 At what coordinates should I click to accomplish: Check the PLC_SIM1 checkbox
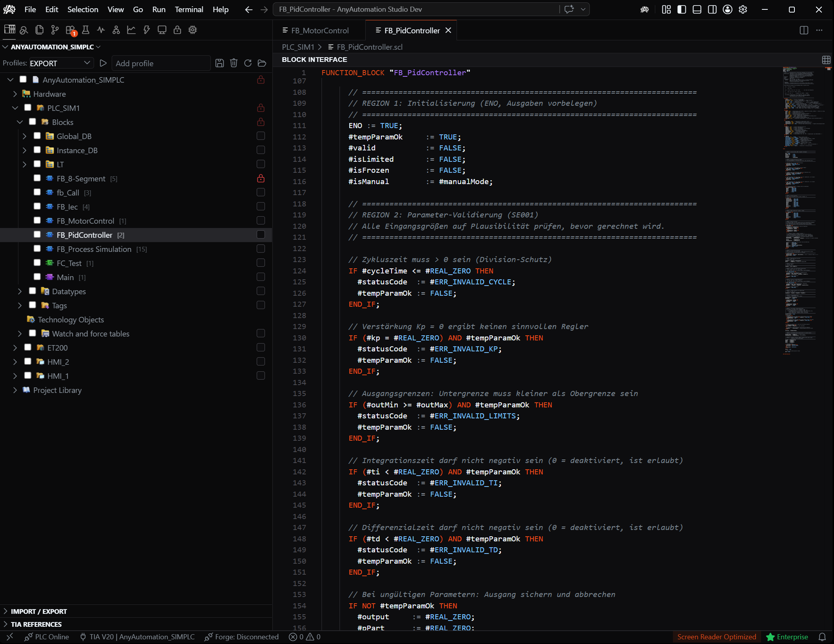tap(28, 108)
